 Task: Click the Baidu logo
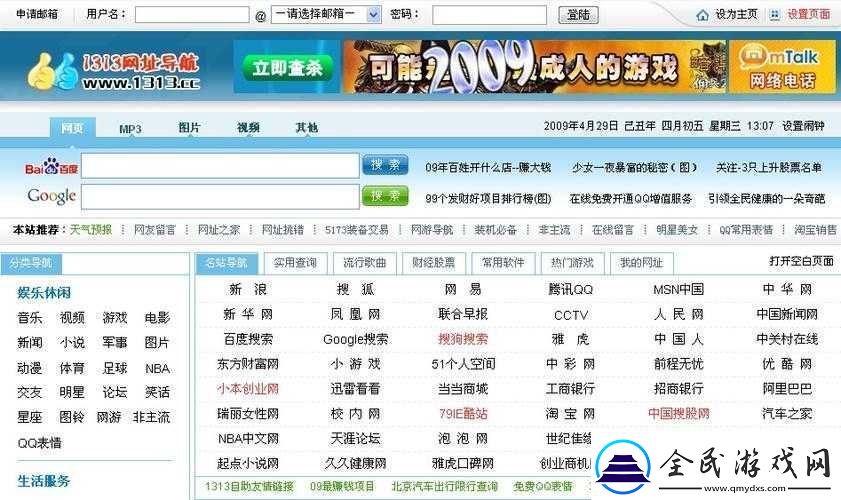(x=51, y=167)
